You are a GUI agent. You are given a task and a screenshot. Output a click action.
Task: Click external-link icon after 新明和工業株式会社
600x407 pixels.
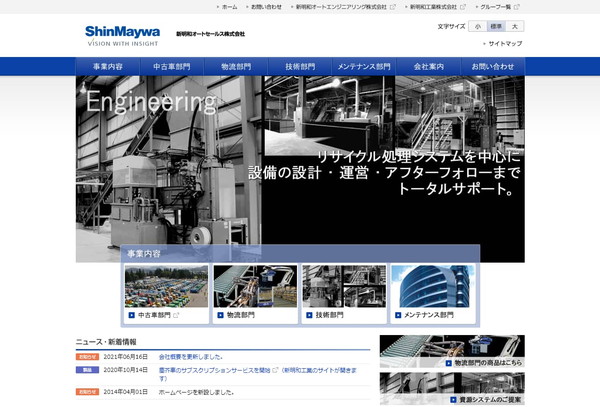[x=463, y=7]
